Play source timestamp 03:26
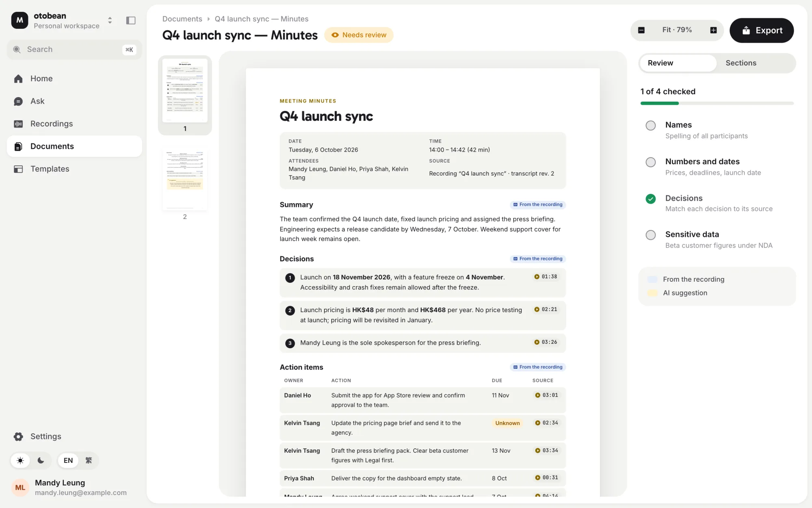Image resolution: width=812 pixels, height=508 pixels. click(546, 342)
